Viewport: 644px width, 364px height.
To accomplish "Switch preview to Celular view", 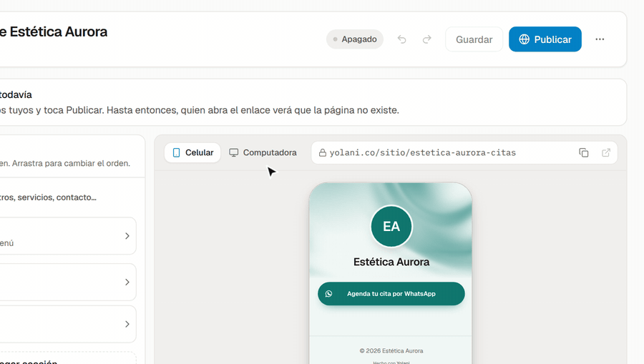I will point(192,152).
